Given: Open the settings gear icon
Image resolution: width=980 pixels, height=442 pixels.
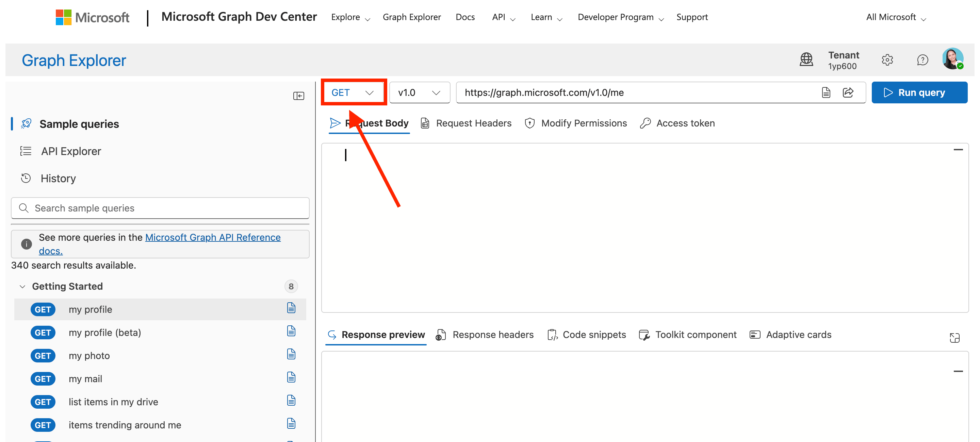Looking at the screenshot, I should point(887,60).
